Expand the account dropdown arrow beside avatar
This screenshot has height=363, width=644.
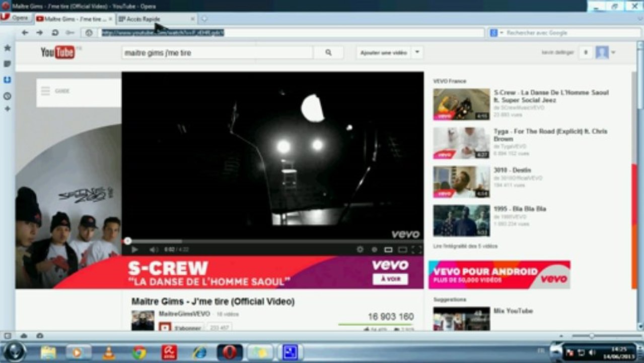tap(613, 52)
